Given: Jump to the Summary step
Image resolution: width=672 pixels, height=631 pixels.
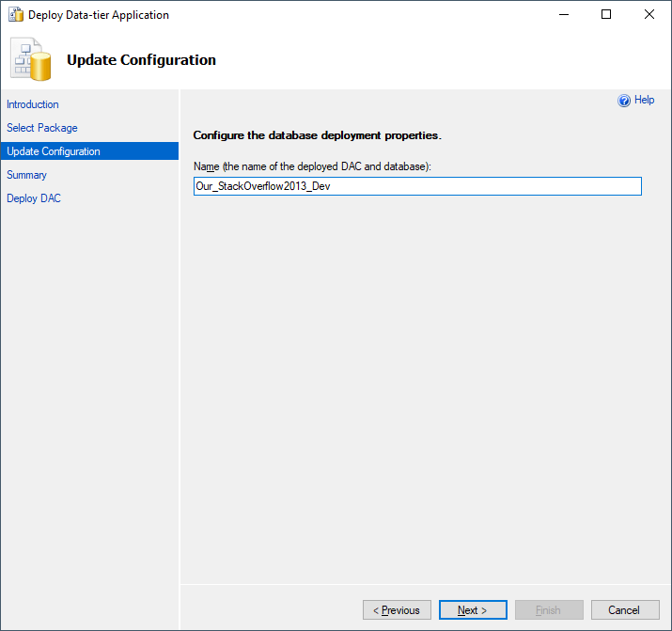Looking at the screenshot, I should 26,175.
